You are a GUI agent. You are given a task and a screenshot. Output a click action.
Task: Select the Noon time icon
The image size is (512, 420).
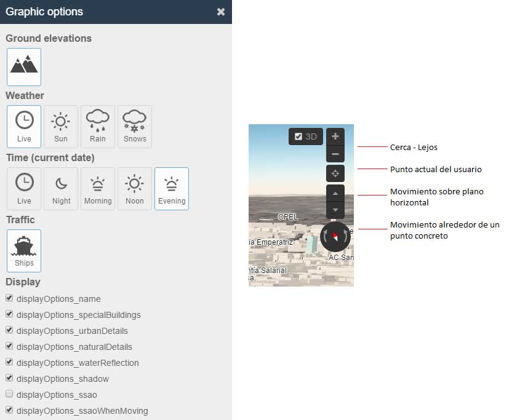tap(134, 188)
